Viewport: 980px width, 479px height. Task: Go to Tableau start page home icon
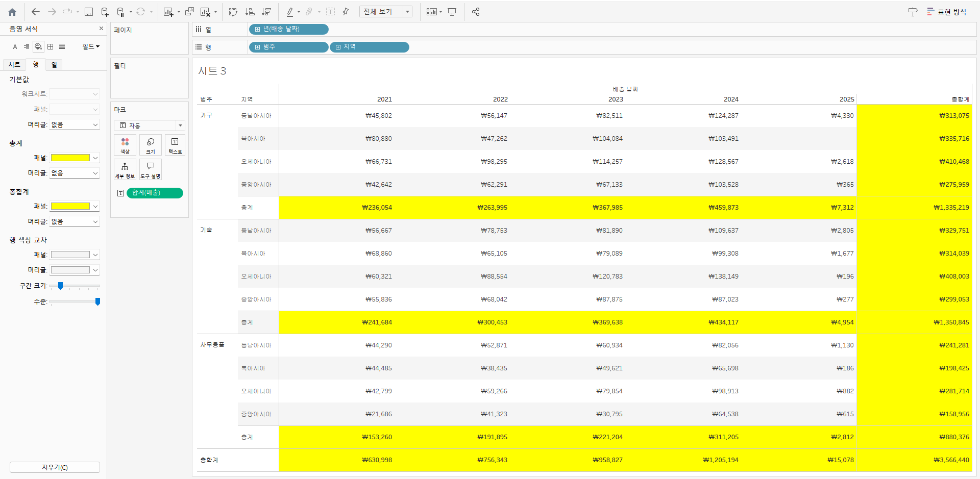[x=12, y=12]
